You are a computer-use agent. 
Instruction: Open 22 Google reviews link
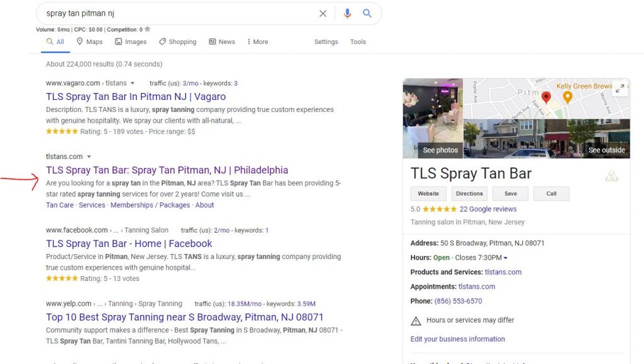(x=488, y=209)
